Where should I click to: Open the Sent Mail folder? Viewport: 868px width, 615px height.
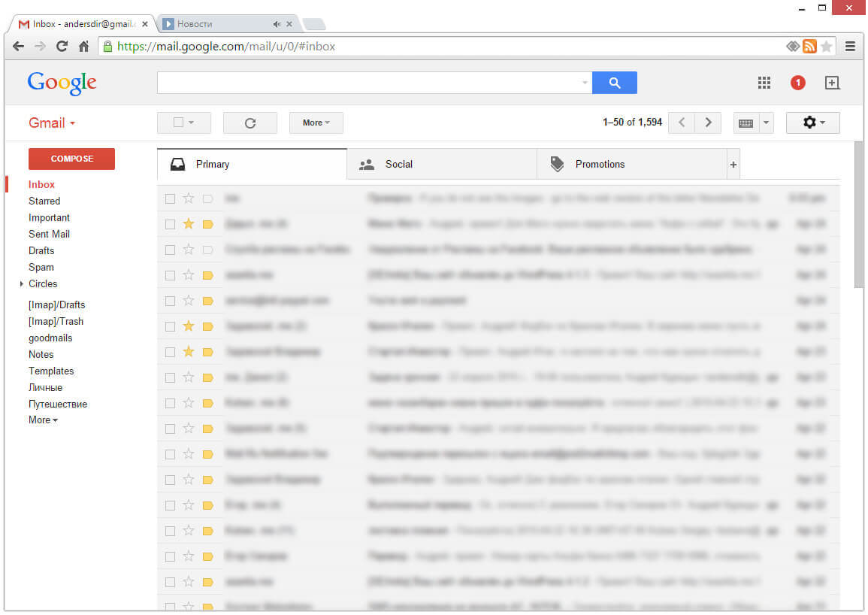coord(49,234)
